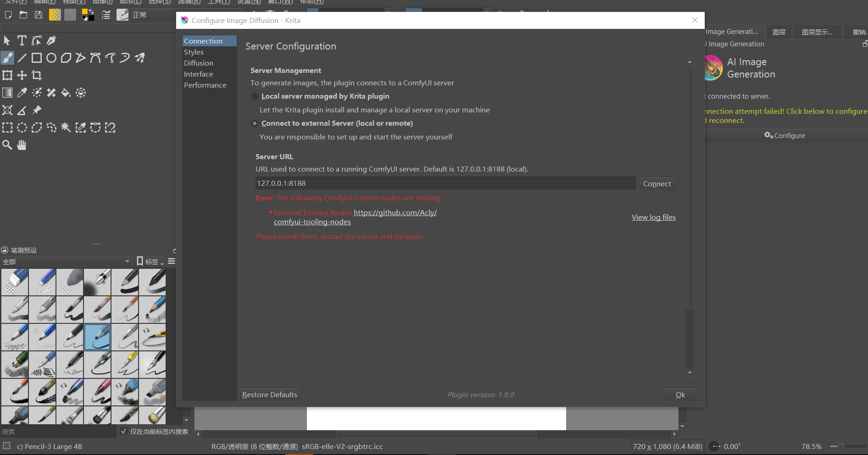Click the Open file folder icon
Screen dimensions: 868x455
(x=23, y=15)
